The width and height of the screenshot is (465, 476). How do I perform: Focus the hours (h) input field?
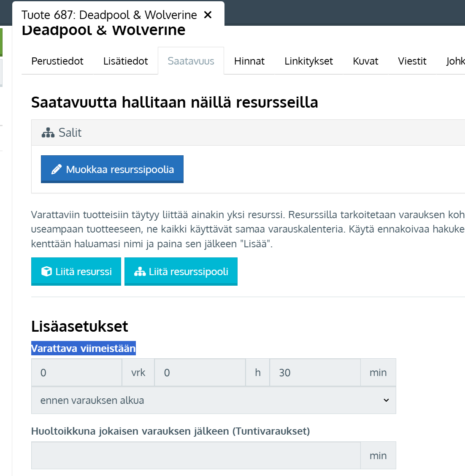200,373
